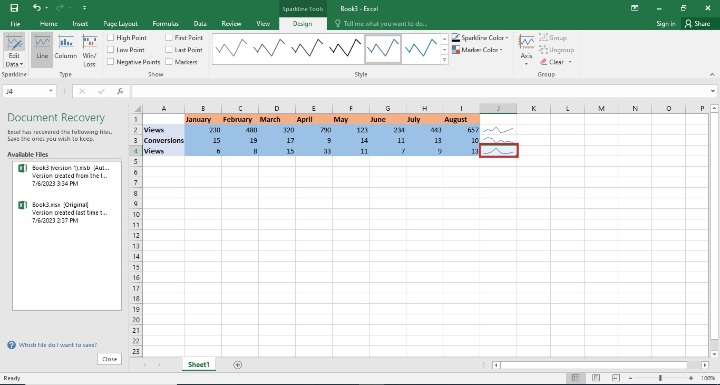
Task: Choose the first sparkline style thumbnail
Action: [231, 48]
